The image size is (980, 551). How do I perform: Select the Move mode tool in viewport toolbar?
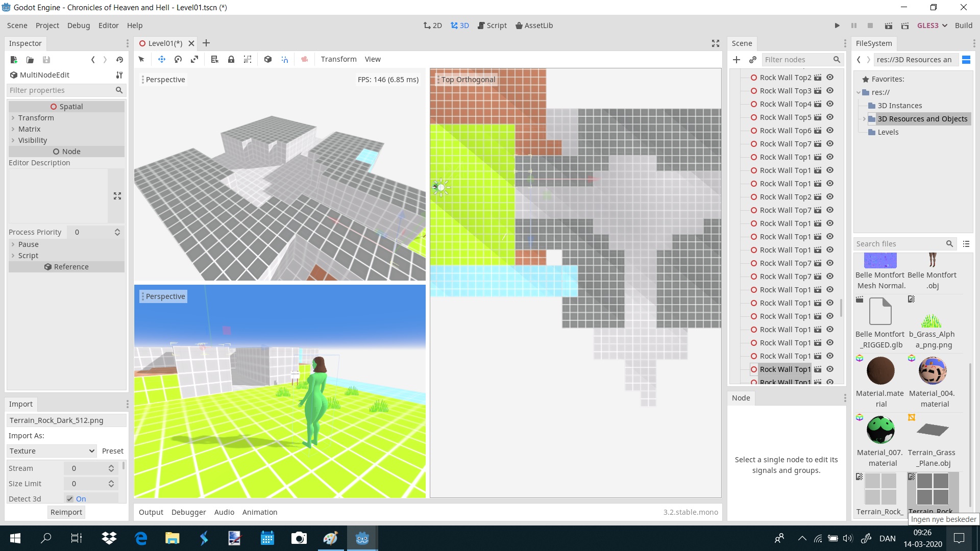[x=162, y=59]
